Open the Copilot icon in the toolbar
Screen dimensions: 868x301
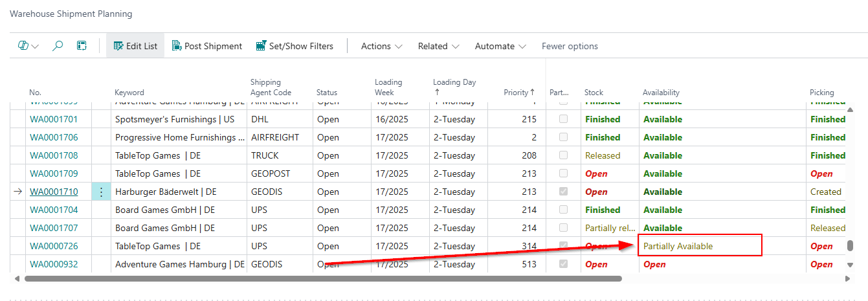click(x=24, y=46)
